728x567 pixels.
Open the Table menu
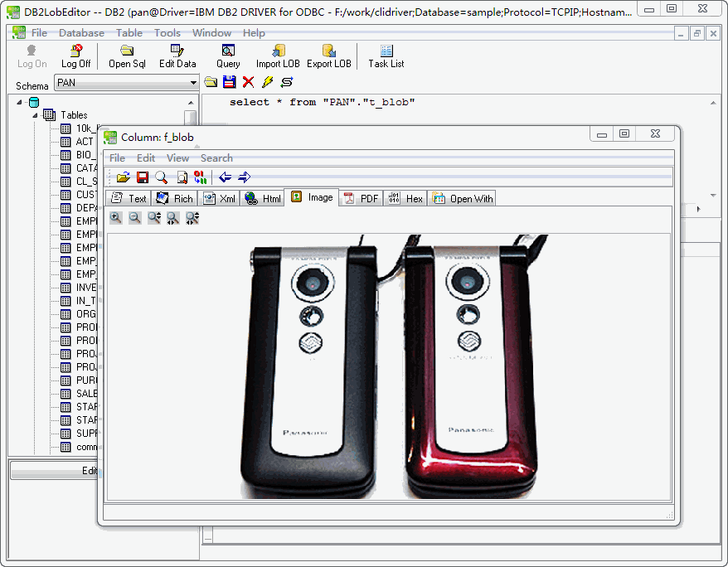pos(129,33)
